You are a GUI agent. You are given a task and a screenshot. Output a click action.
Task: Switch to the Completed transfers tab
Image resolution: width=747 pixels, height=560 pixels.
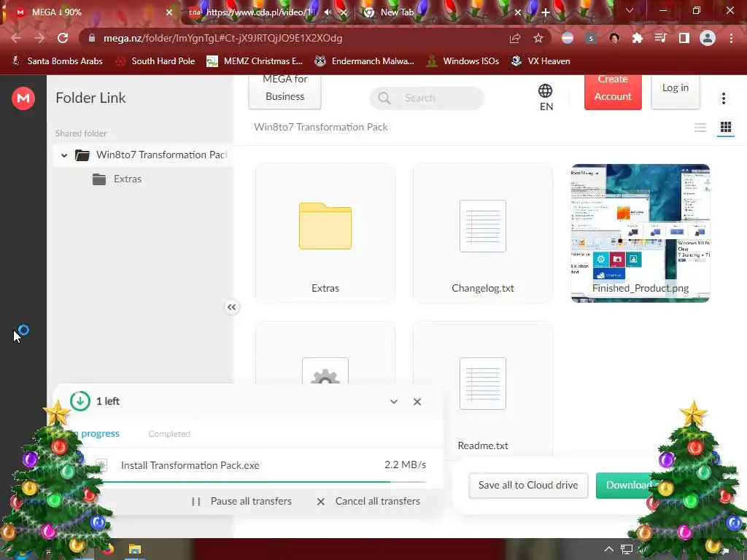[169, 434]
